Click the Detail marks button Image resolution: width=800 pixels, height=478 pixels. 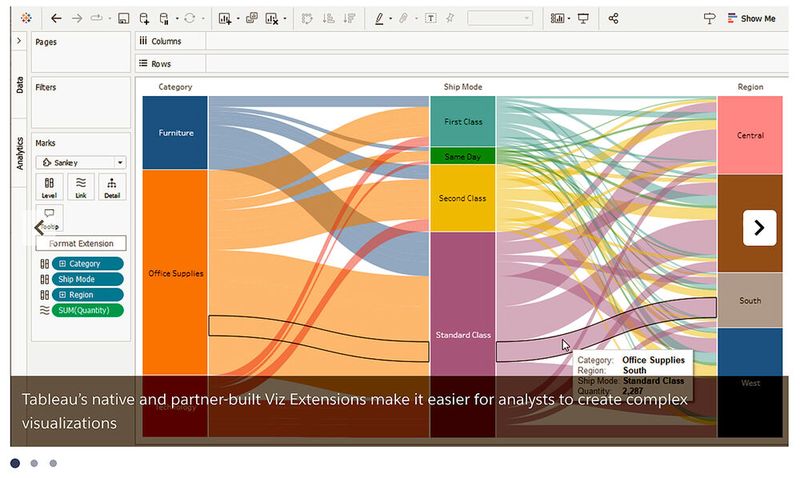click(112, 187)
